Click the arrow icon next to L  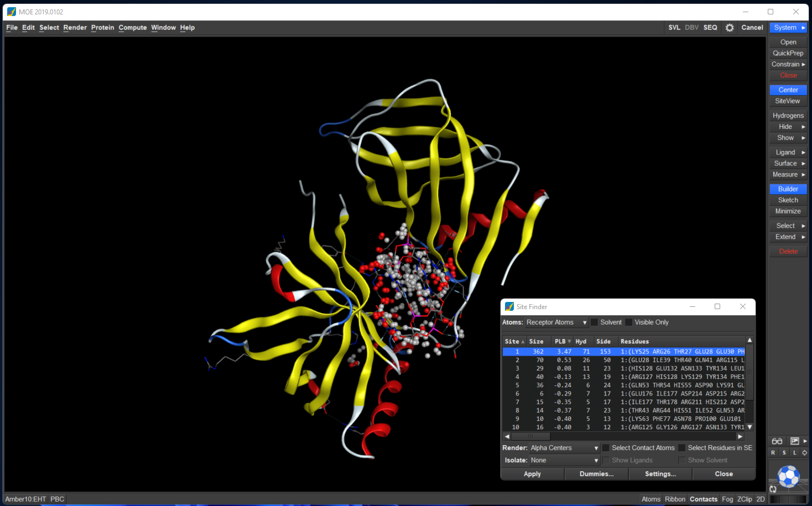tap(804, 452)
